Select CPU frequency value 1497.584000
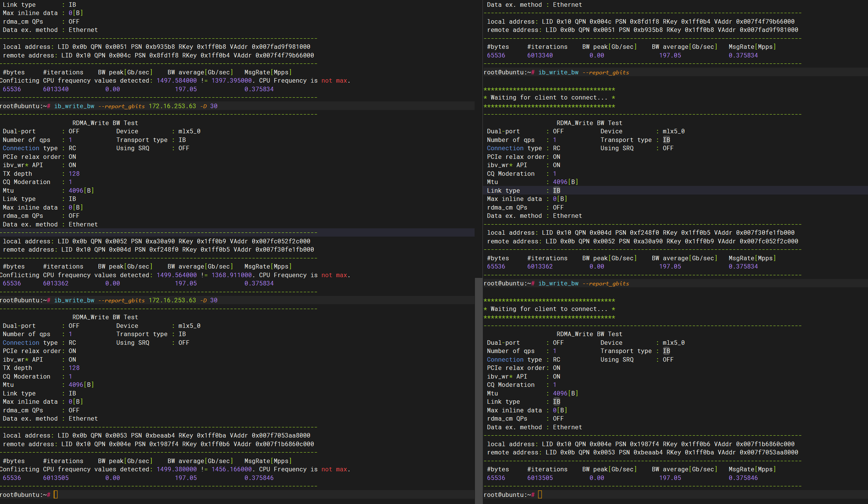 tap(177, 81)
